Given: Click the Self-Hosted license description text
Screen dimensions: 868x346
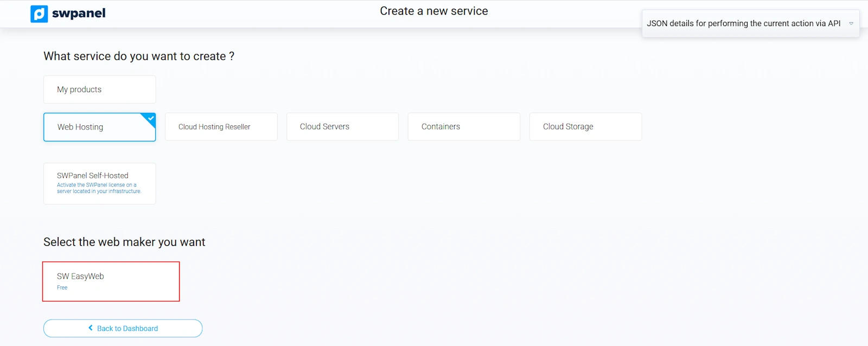Looking at the screenshot, I should (99, 188).
